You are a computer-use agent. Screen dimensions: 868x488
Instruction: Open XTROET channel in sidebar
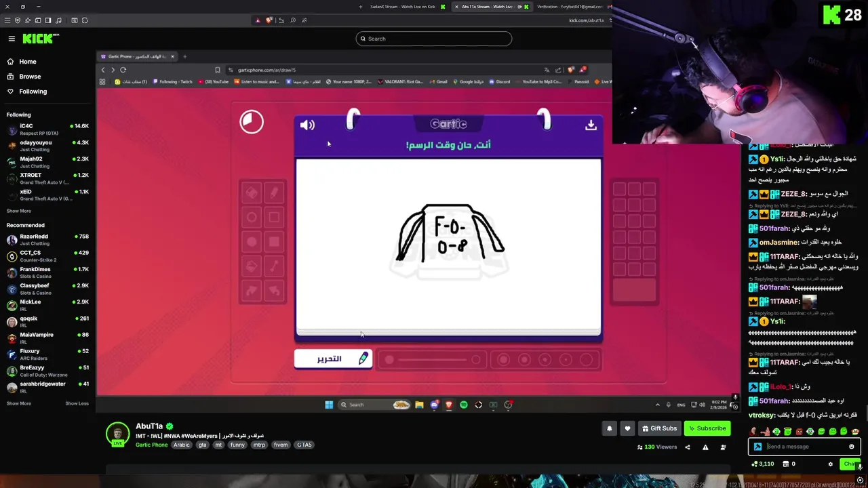coord(47,178)
